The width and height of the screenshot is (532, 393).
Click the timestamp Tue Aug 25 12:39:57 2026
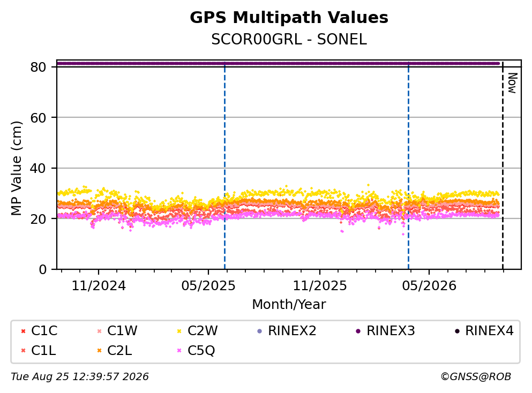(80, 377)
